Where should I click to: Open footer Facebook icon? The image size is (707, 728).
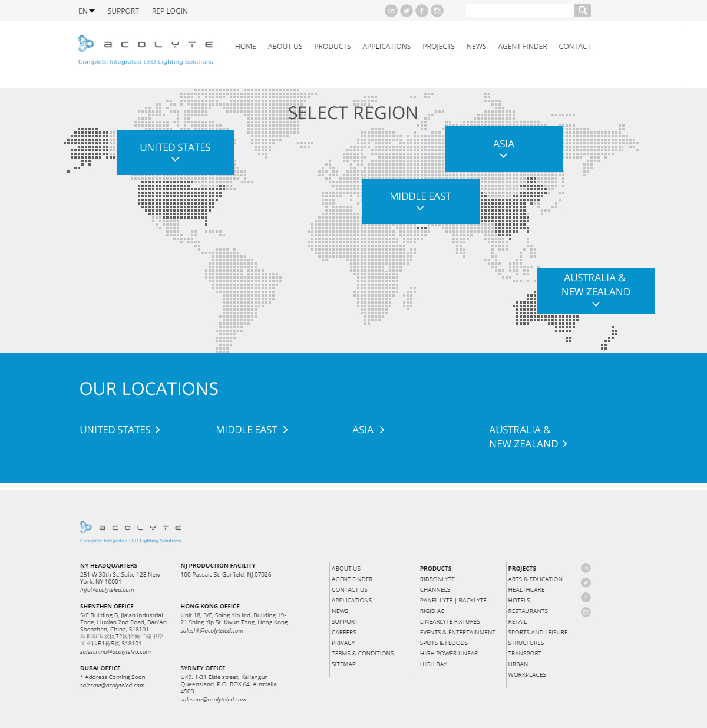[586, 597]
